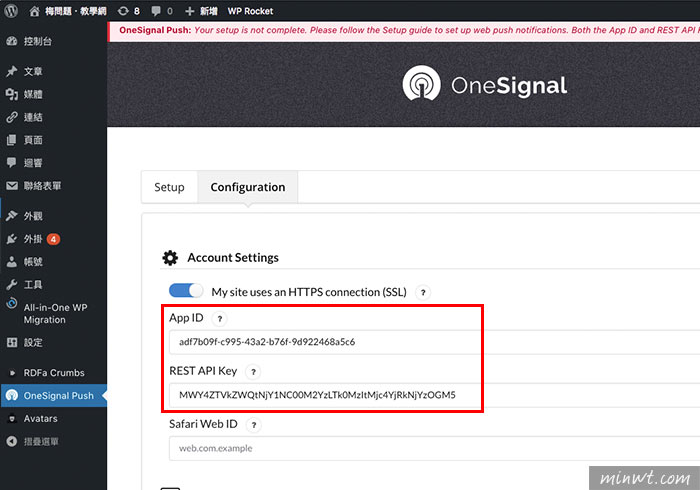
Task: Open 聯絡表單 envelope icon
Action: pos(12,186)
